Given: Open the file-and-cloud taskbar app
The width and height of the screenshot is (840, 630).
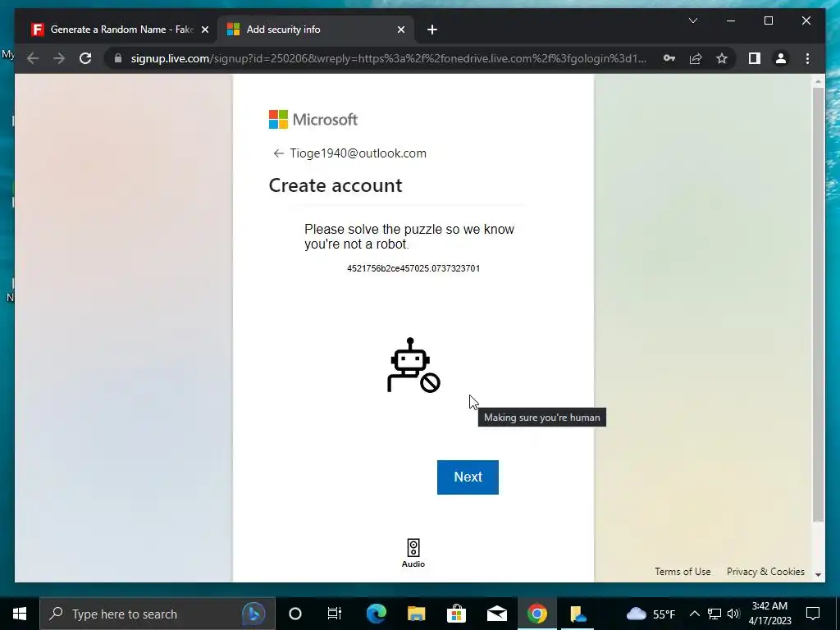Looking at the screenshot, I should (x=577, y=614).
